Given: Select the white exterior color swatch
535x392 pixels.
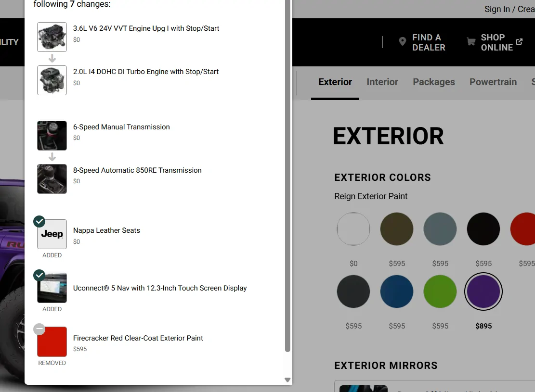Looking at the screenshot, I should pyautogui.click(x=353, y=229).
